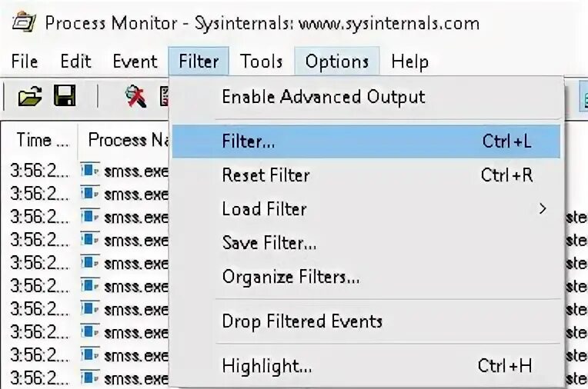Click the first smss.exe process icon
Screen dimensions: 588x389
(91, 168)
